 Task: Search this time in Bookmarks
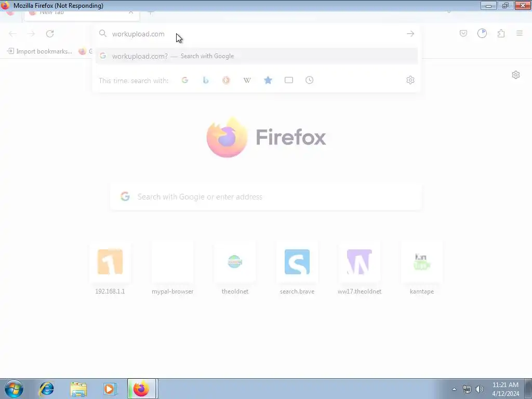pyautogui.click(x=268, y=80)
